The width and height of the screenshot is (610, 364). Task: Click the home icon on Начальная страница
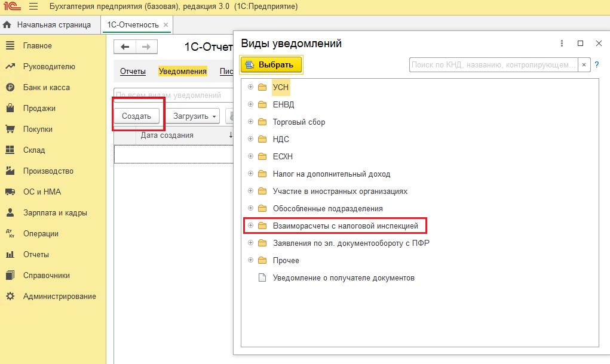(x=7, y=25)
